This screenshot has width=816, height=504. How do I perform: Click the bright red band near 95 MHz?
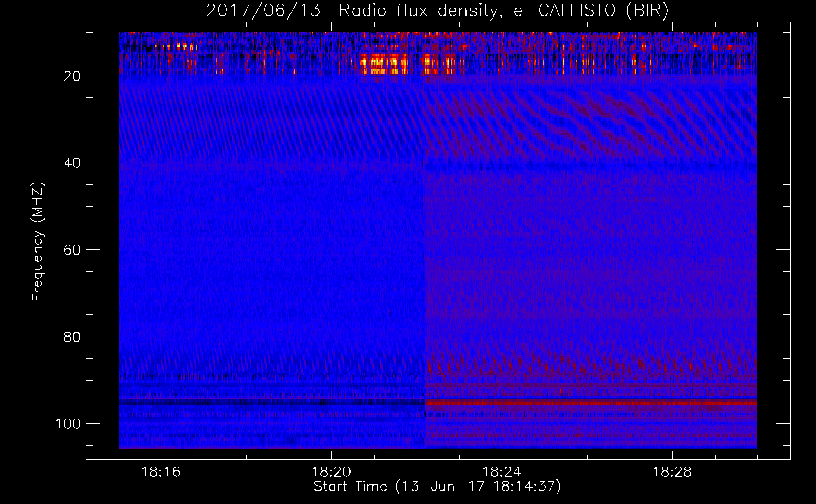591,403
